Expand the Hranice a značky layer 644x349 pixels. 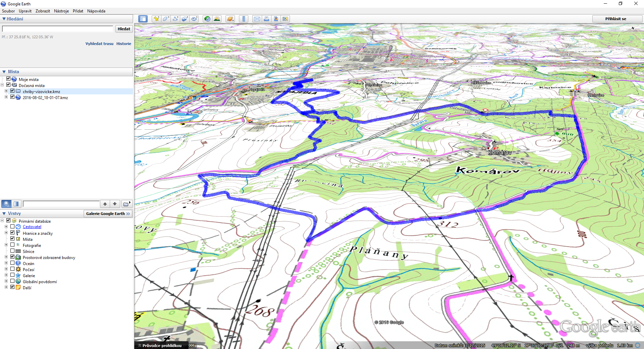(x=6, y=233)
